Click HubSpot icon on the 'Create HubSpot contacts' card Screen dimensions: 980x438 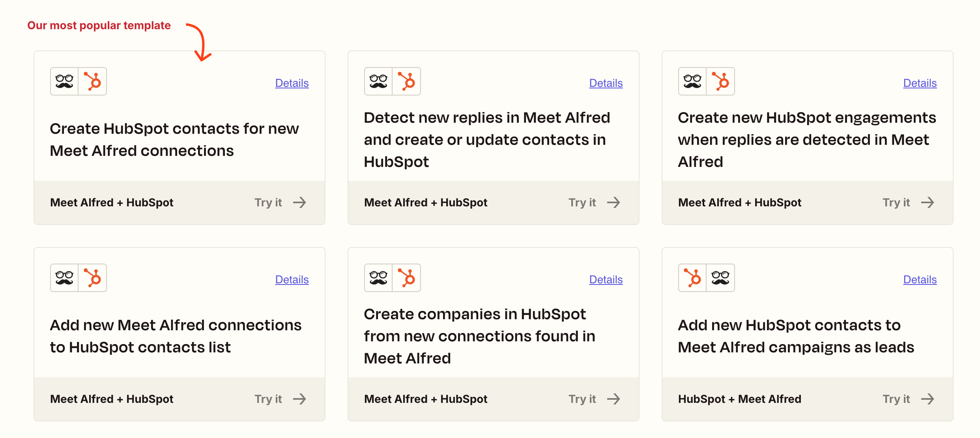point(93,81)
